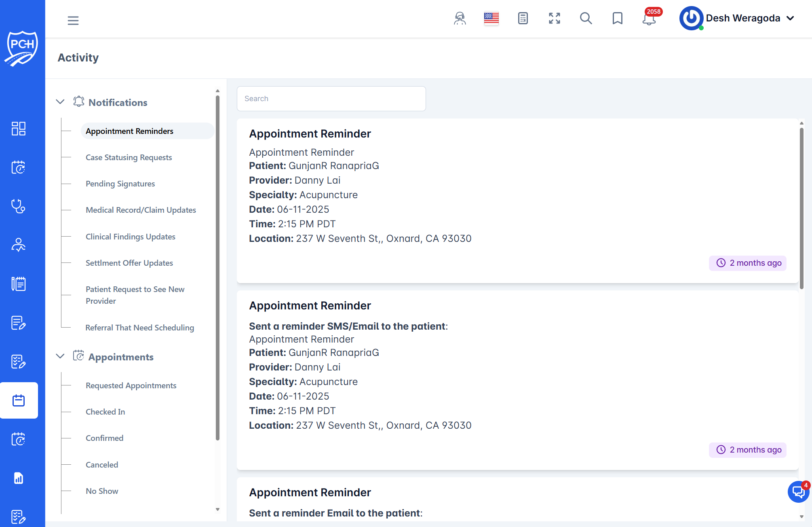This screenshot has height=527, width=812.
Task: Select the stethoscope providers icon in sidebar
Action: coord(18,206)
